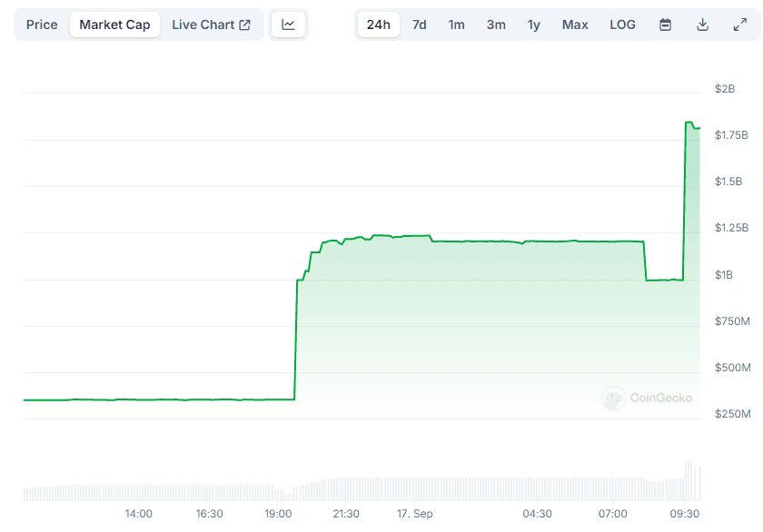763x532 pixels.
Task: Click the $1B axis label
Action: [723, 275]
